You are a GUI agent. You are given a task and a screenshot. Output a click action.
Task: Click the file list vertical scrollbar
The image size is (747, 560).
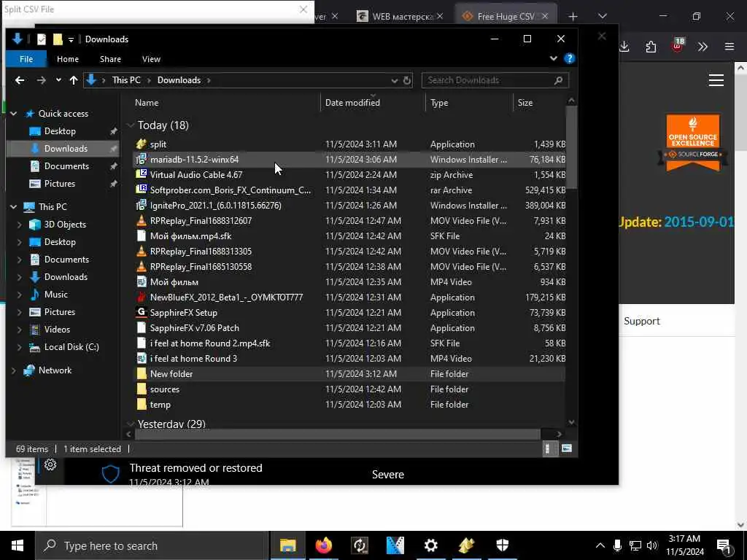tap(571, 147)
